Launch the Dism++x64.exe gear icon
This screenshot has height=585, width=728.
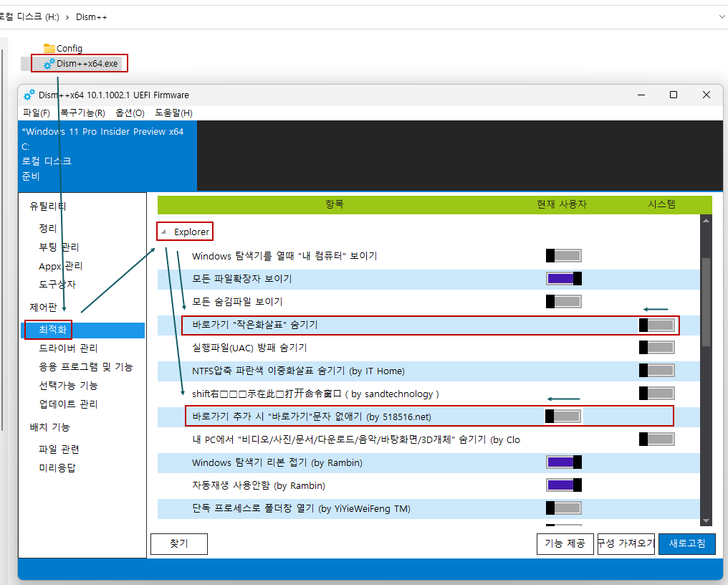click(x=49, y=64)
